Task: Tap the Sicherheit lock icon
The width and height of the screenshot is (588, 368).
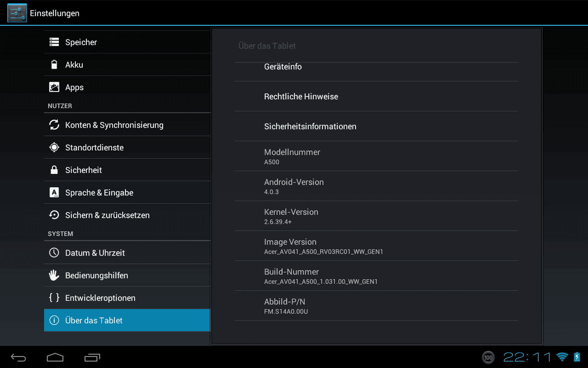Action: (x=54, y=170)
